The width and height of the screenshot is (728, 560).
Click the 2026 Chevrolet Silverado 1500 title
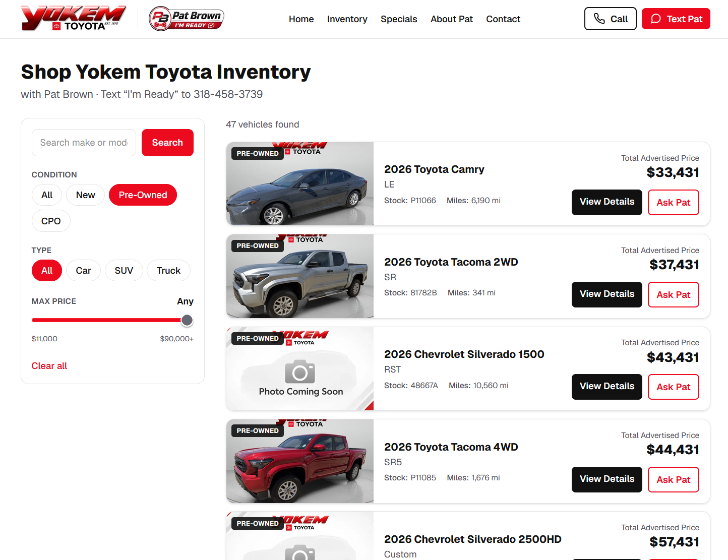pyautogui.click(x=464, y=354)
